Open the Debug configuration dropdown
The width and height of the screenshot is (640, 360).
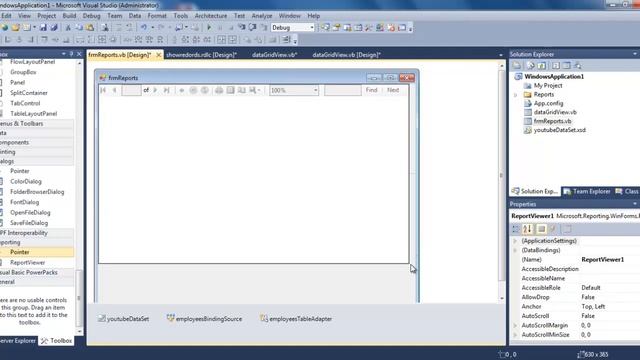pyautogui.click(x=312, y=27)
